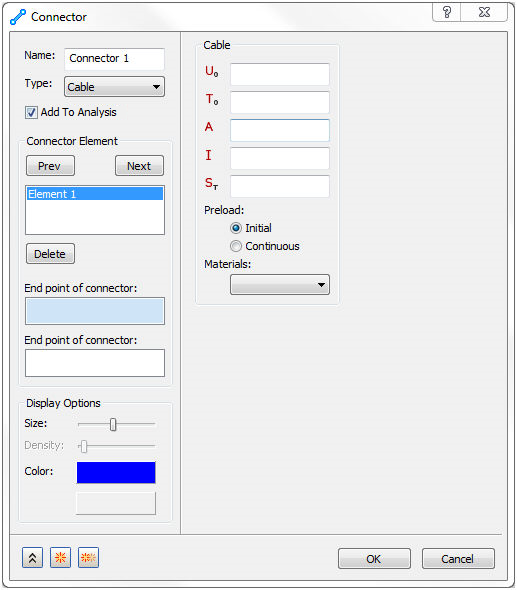Click the Size slider handle
This screenshot has height=590, width=517.
(x=113, y=424)
